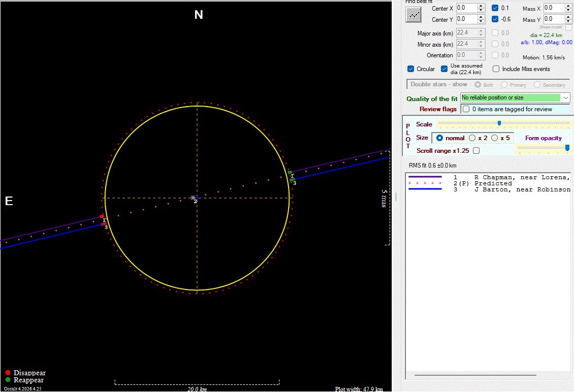Click the observer list horizontal scrollbar
This screenshot has width=574, height=392.
click(475, 375)
